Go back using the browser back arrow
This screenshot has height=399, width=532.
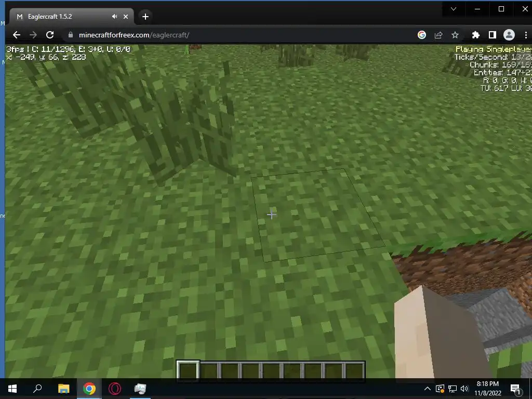(x=16, y=35)
